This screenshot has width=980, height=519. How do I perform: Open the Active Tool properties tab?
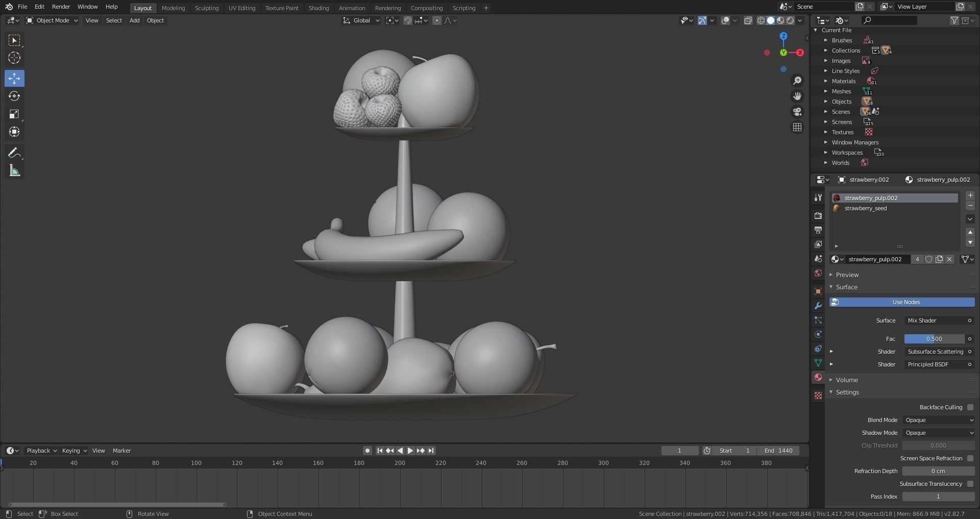[818, 197]
